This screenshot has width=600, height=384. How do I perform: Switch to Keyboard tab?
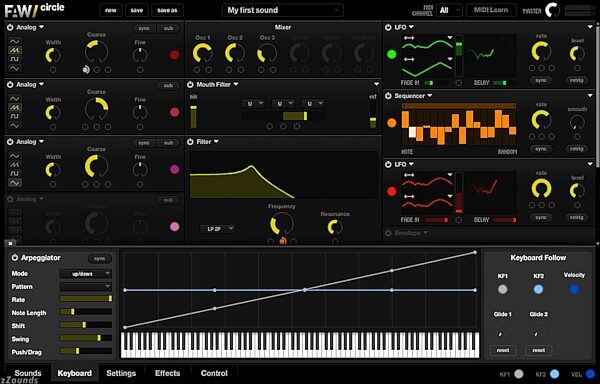point(75,373)
